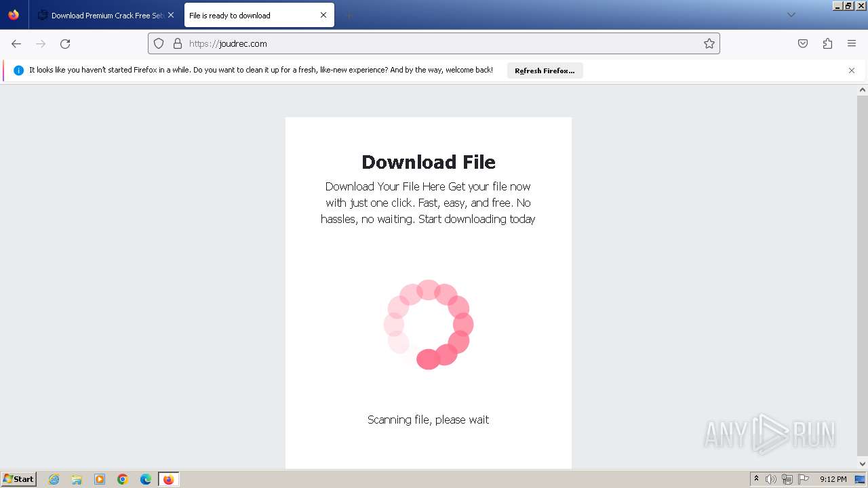868x488 pixels.
Task: Click the browser back arrow
Action: click(16, 43)
